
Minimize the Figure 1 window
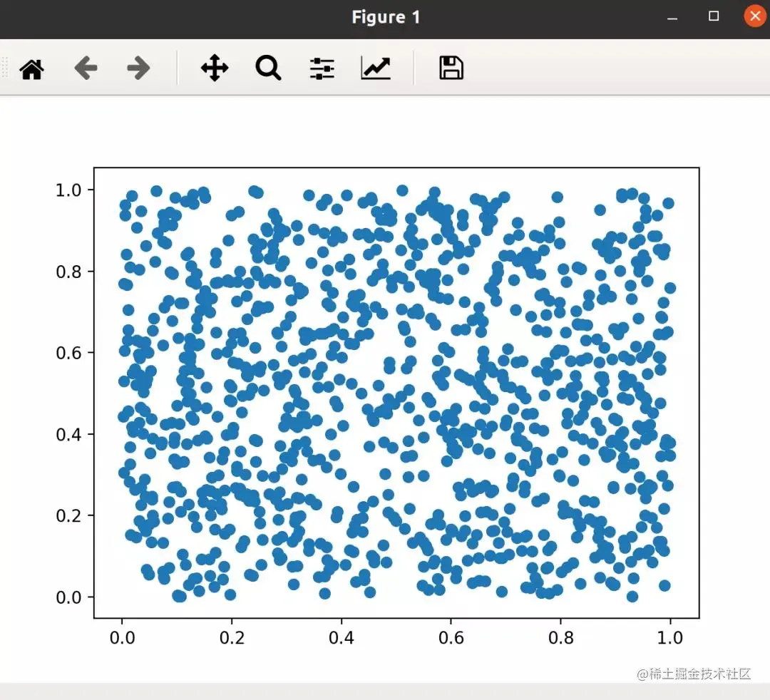[x=672, y=17]
